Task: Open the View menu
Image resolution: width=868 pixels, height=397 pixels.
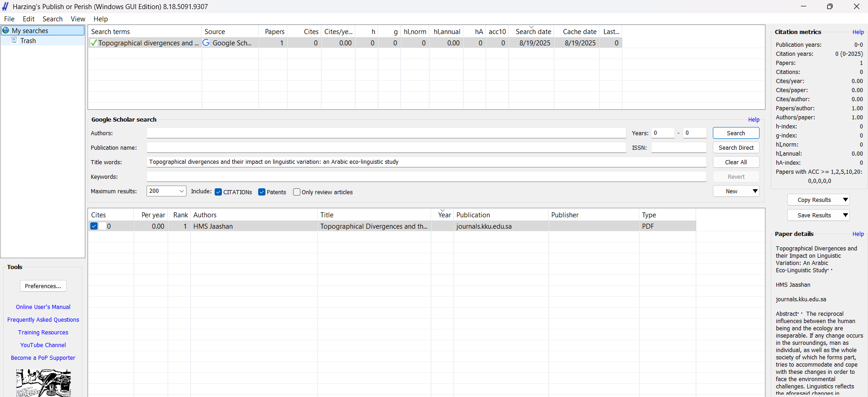Action: 78,19
